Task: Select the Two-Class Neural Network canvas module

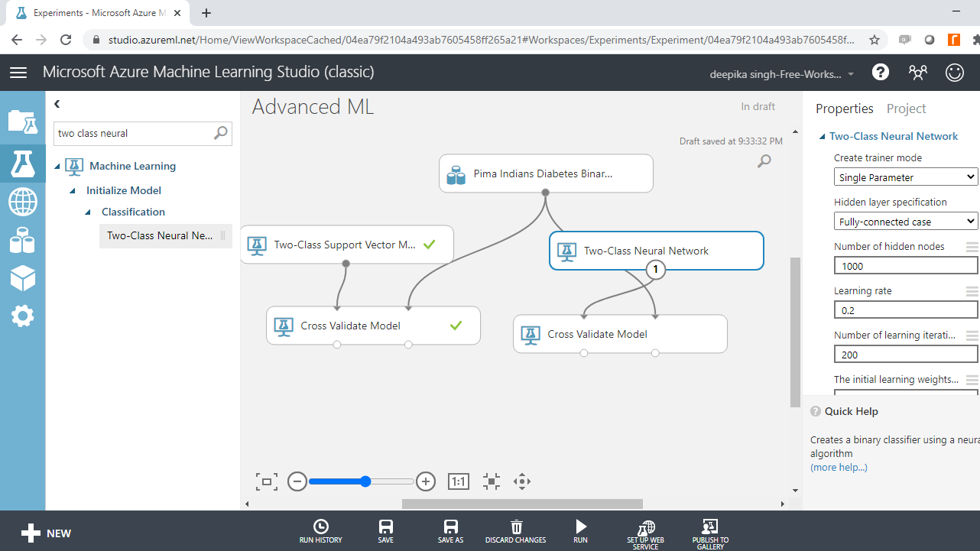Action: (x=656, y=251)
